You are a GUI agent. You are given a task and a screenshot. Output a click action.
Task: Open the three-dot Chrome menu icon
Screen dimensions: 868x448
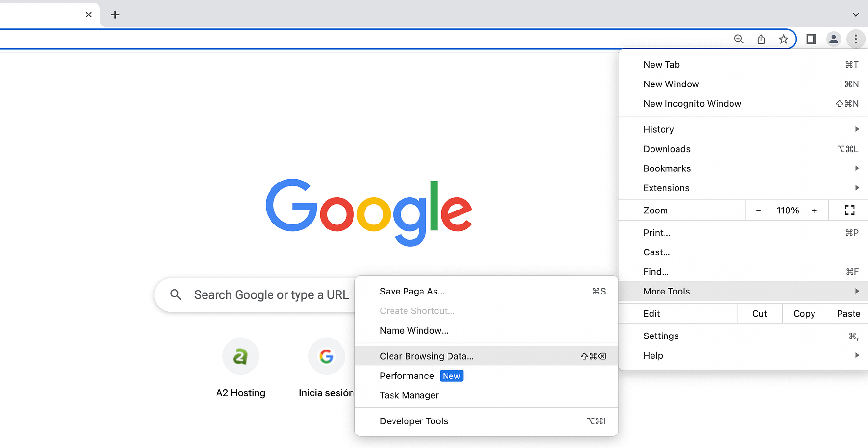(x=856, y=39)
